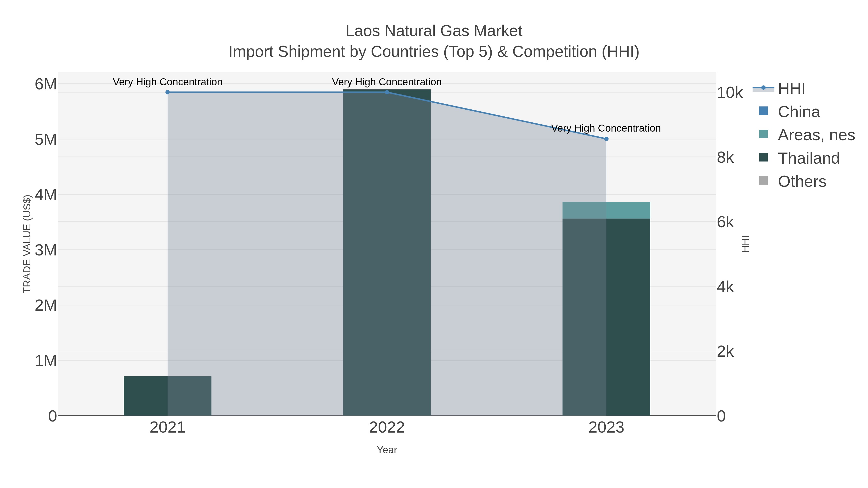868x488 pixels.
Task: Click the 1M left axis tick
Action: pyautogui.click(x=46, y=361)
